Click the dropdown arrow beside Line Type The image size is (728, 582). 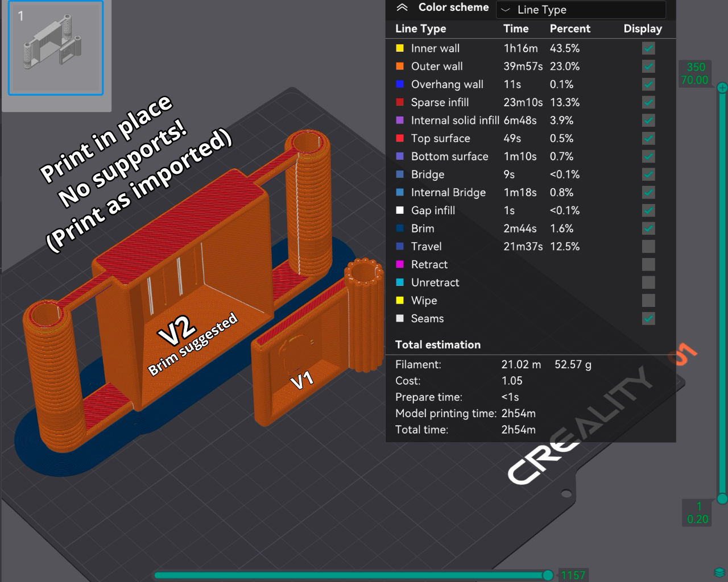coord(506,10)
